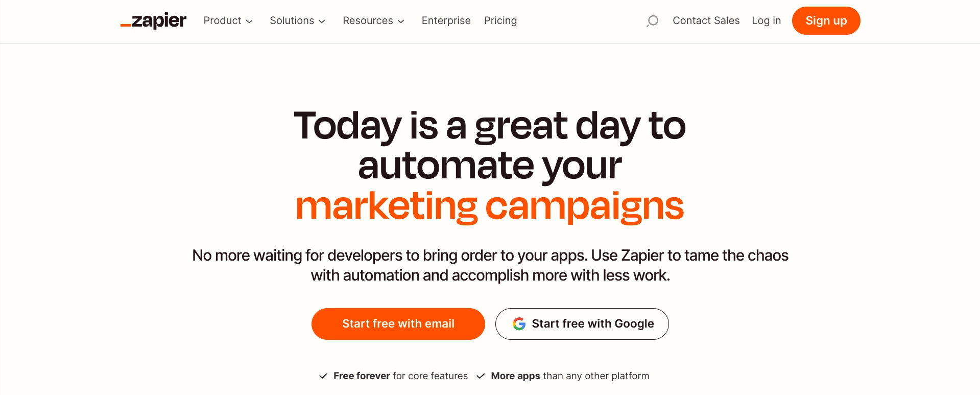This screenshot has height=395, width=980.
Task: Click Start free with email
Action: pos(398,324)
